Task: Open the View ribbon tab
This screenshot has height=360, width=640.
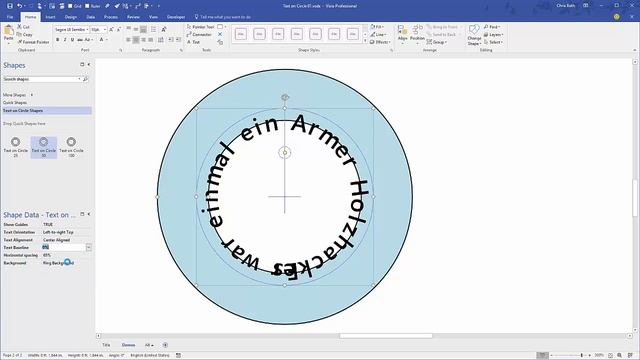Action: point(153,17)
